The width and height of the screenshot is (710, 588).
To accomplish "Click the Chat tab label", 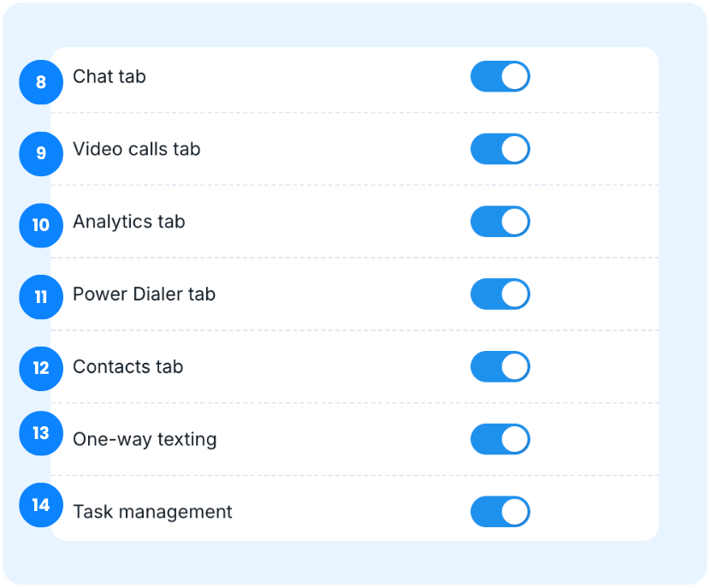I will point(109,77).
